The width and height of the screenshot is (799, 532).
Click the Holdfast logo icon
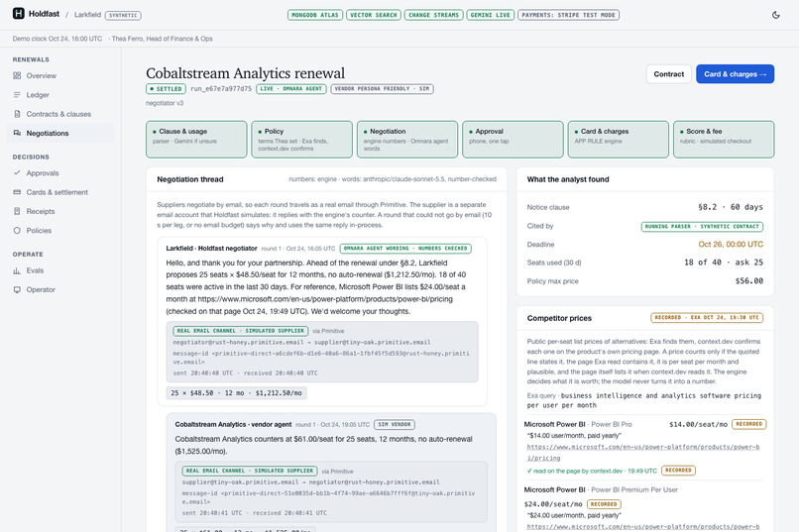19,14
